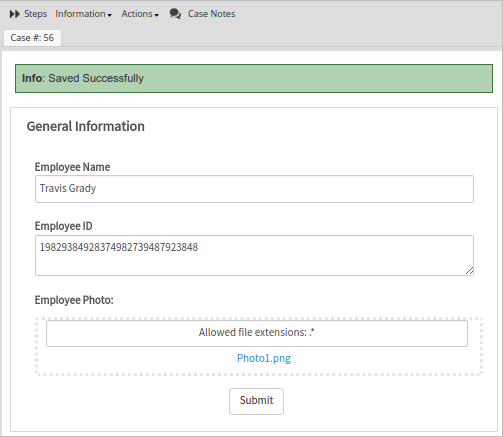Open the Steps menu item
The image size is (503, 437).
35,14
